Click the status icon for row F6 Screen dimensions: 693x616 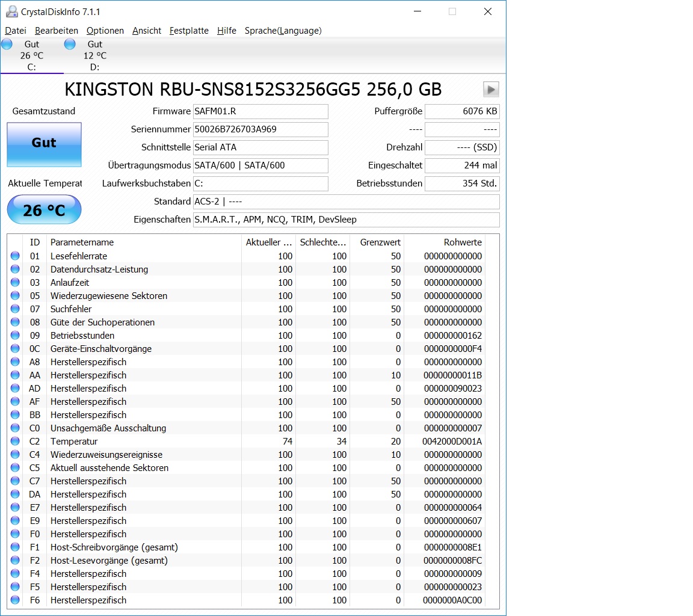point(15,600)
